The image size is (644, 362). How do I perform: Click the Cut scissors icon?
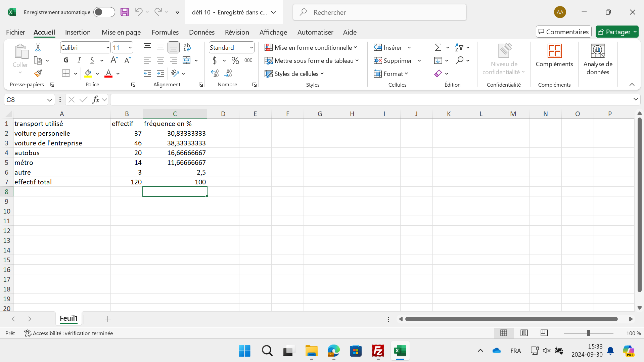pyautogui.click(x=38, y=48)
